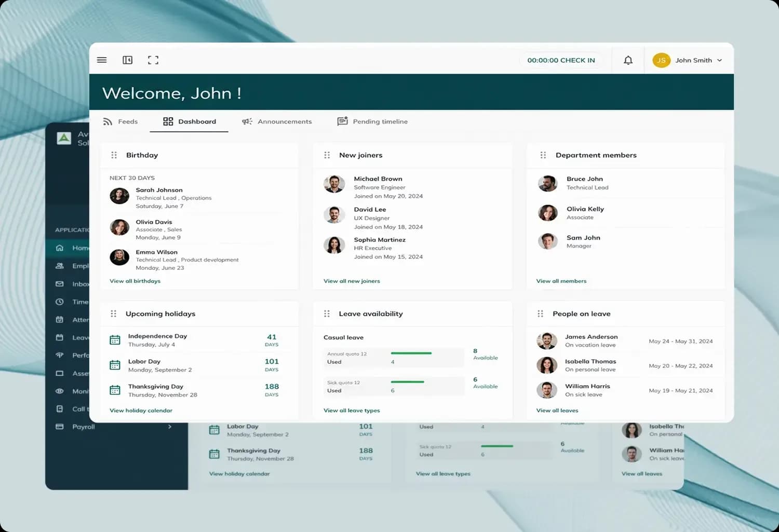Click Sarah Johnson's profile photo
Viewport: 779px width, 532px height.
(119, 196)
